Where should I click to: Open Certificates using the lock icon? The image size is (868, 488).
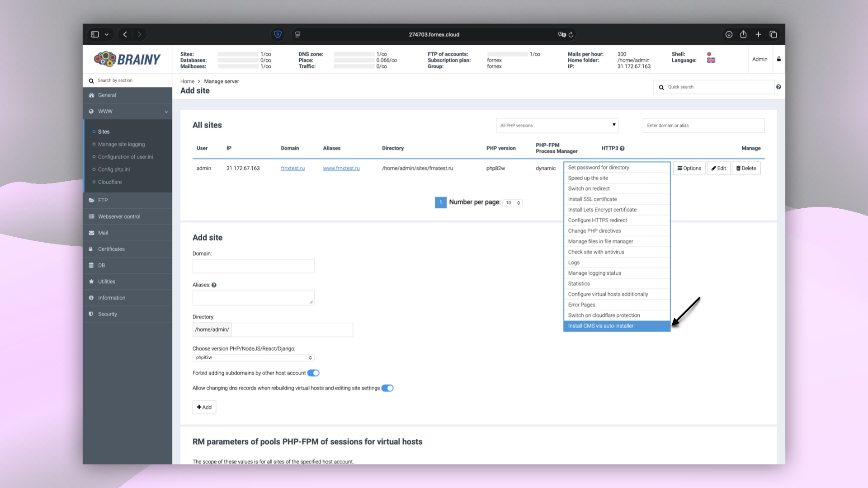(92, 249)
